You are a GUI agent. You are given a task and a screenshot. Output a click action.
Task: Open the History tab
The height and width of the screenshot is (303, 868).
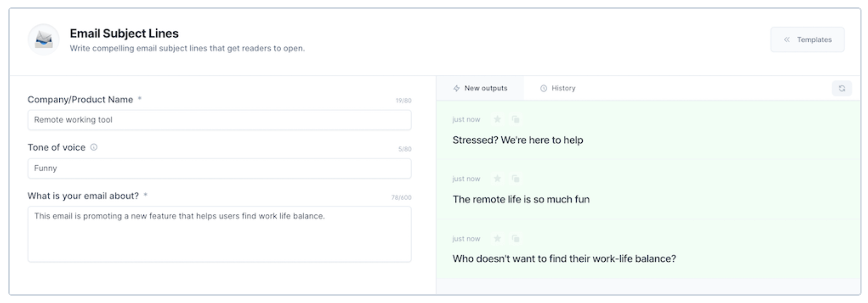click(558, 88)
